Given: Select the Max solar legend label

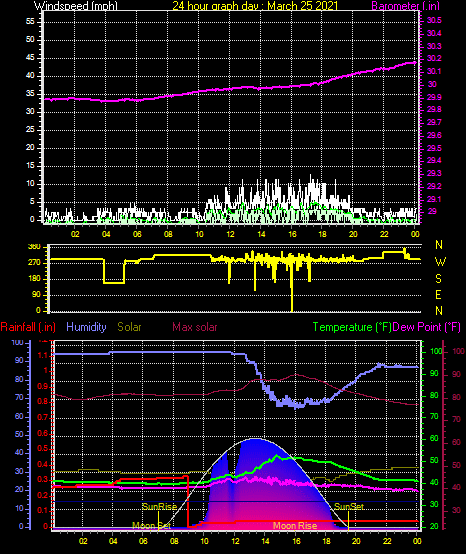Looking at the screenshot, I should tap(195, 327).
